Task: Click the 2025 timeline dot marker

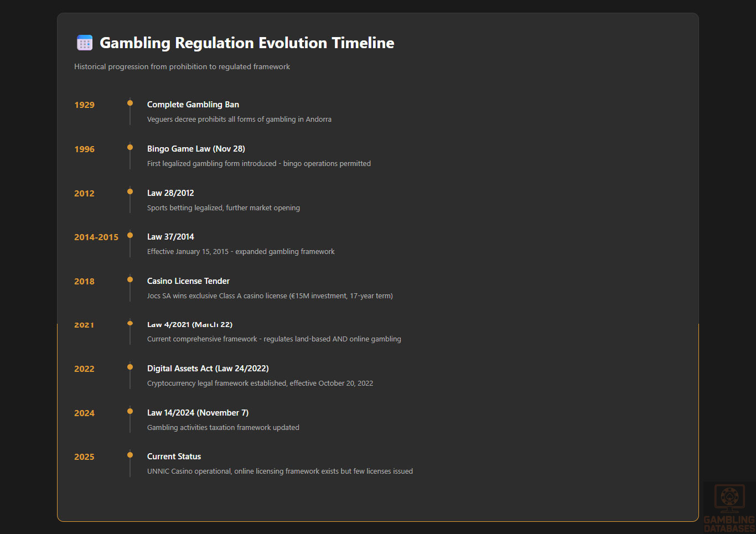Action: 130,455
